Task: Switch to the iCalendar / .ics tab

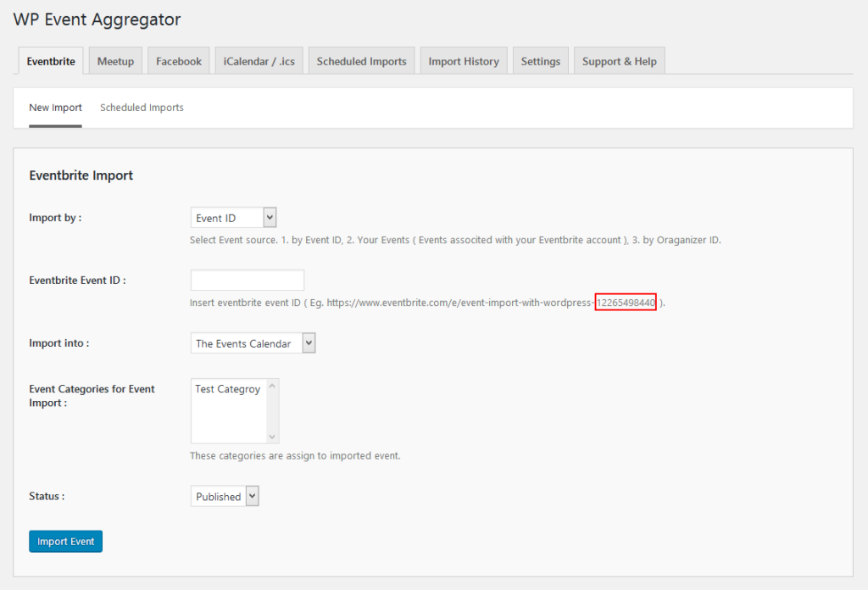Action: (x=259, y=60)
